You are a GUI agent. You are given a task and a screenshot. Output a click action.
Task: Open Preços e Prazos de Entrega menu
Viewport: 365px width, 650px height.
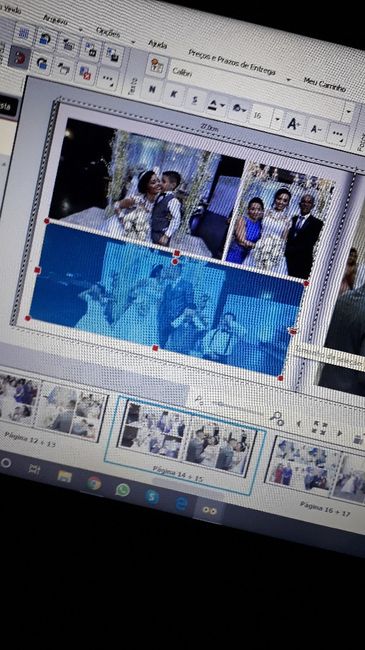coord(232,62)
